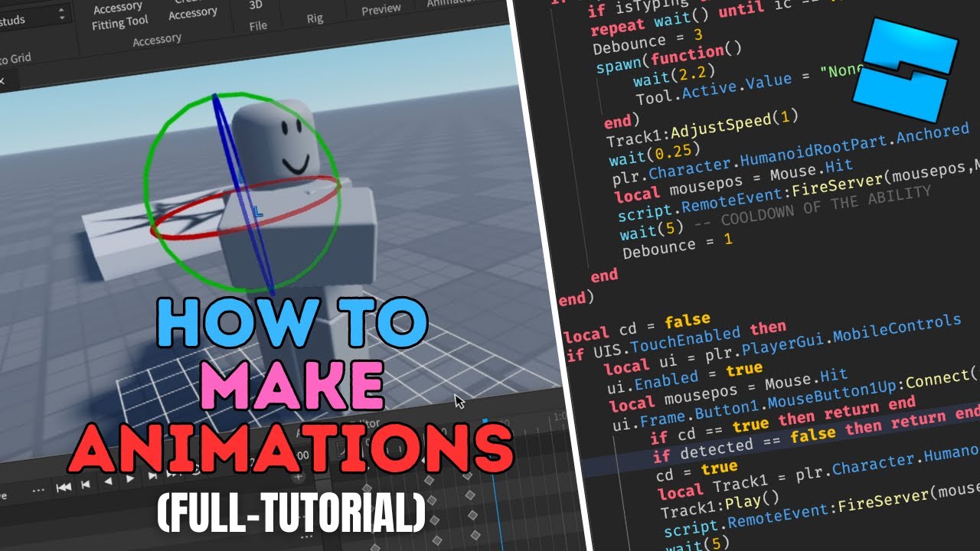This screenshot has height=551, width=980.
Task: Click the 'Track1:AdjustSpeed(1)' line
Action: pos(702,129)
